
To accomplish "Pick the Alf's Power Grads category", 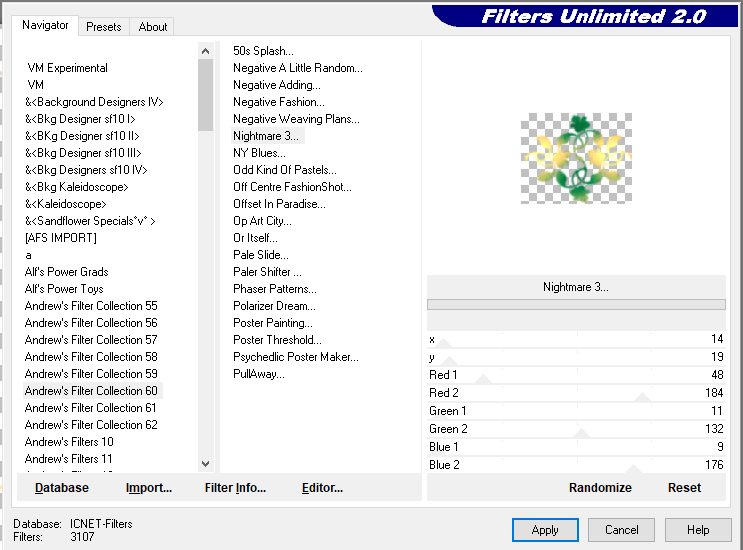I will tap(67, 272).
